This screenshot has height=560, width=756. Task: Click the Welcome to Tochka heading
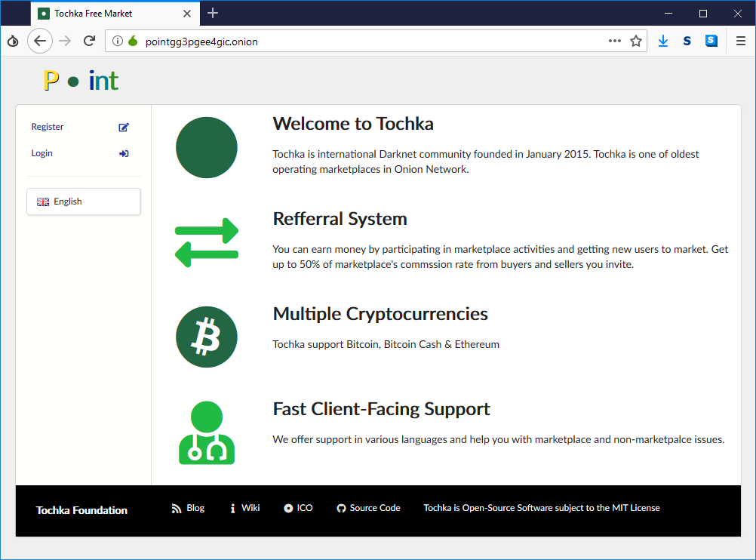(x=353, y=124)
